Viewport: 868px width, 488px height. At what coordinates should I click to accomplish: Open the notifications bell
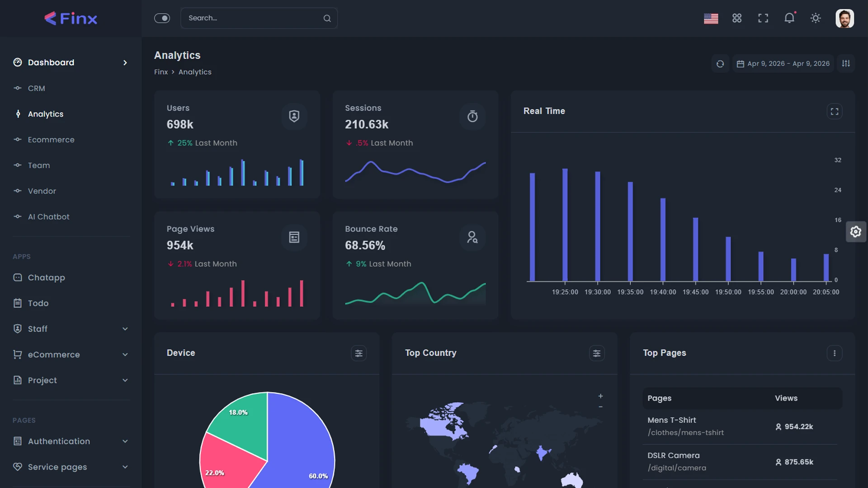coord(789,18)
